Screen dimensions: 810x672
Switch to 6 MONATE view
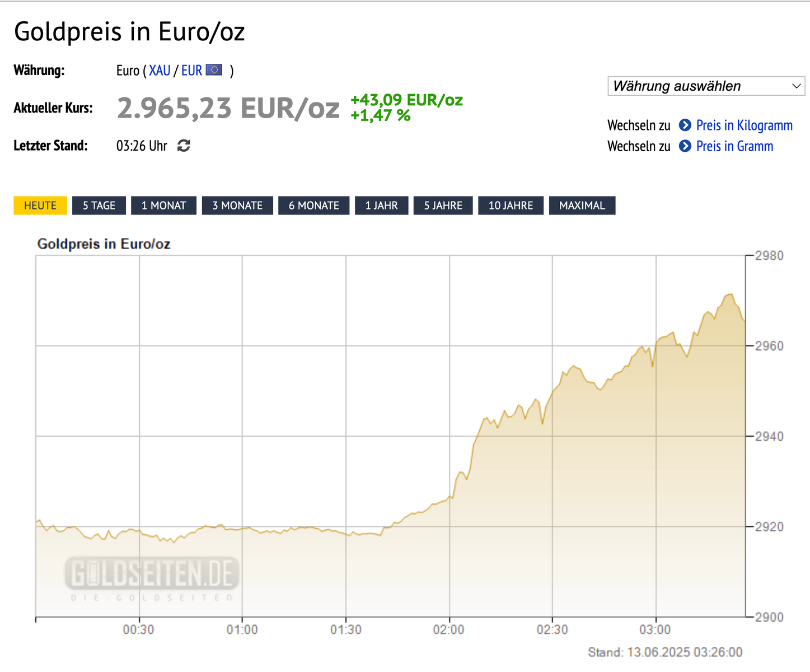point(314,206)
